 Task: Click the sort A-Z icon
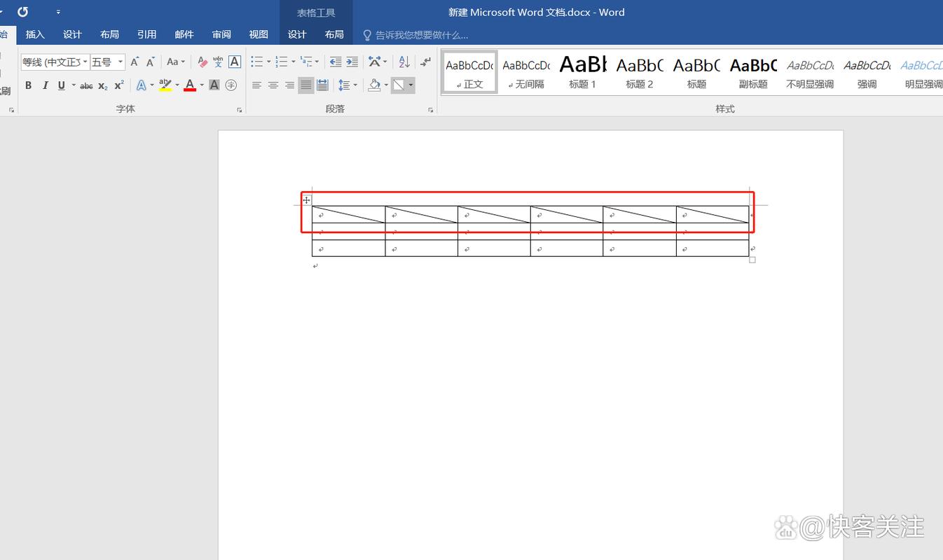[x=404, y=62]
